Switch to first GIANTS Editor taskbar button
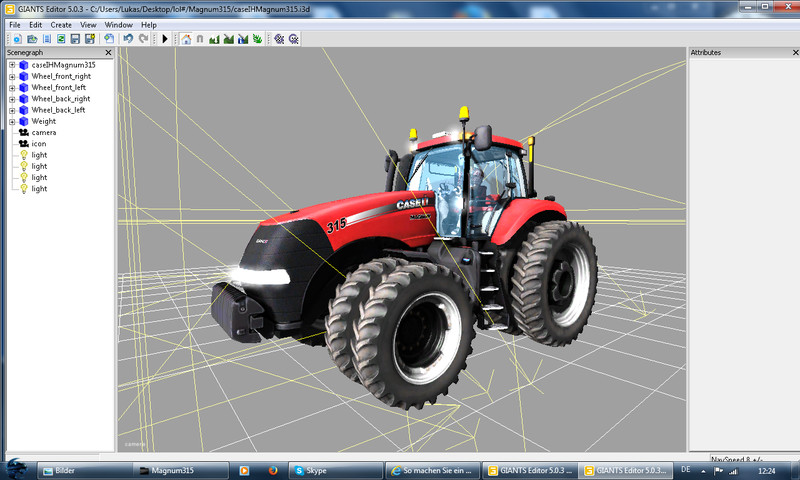The height and width of the screenshot is (480, 800). (x=529, y=471)
